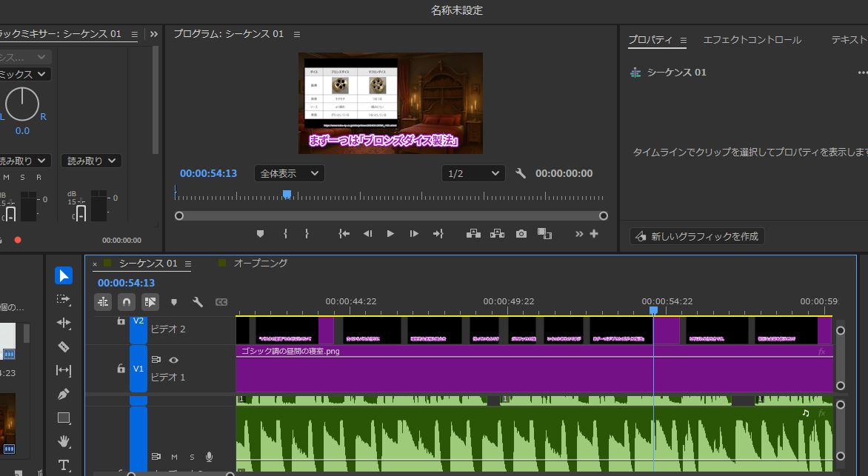Select the Razor tool
Screen dimensions: 868x476
click(x=64, y=346)
